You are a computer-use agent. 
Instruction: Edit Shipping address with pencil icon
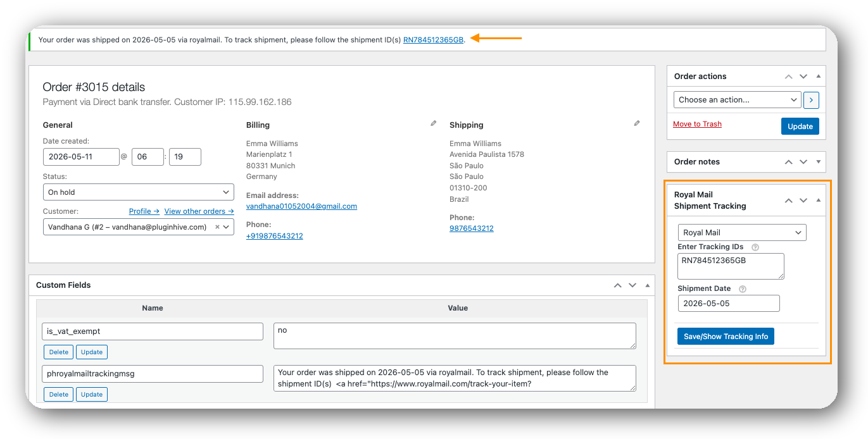[637, 123]
